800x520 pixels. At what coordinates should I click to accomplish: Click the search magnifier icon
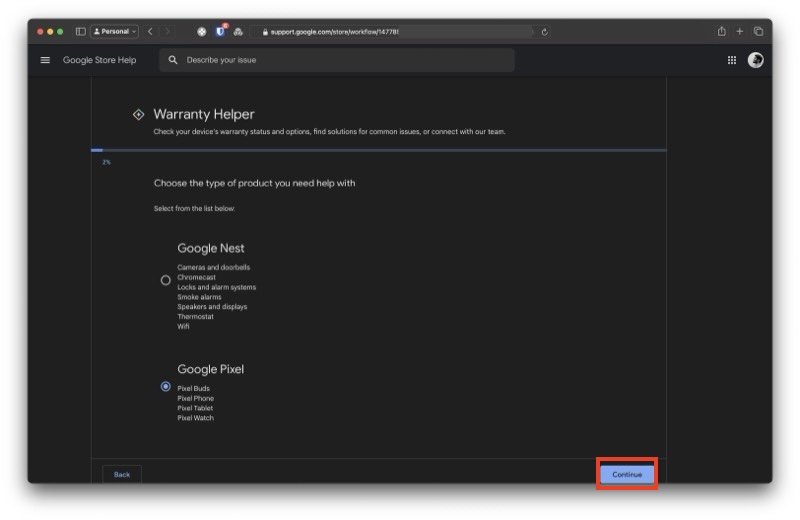point(173,60)
